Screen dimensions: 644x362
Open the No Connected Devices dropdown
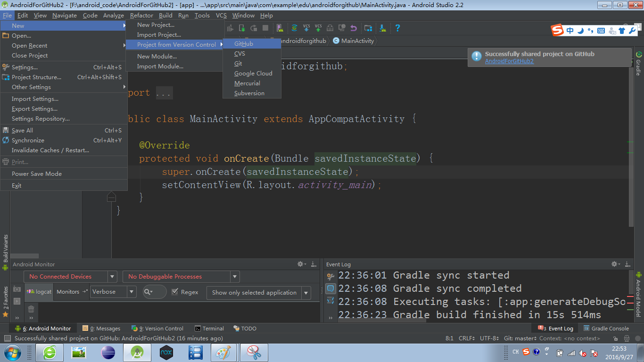(x=71, y=277)
